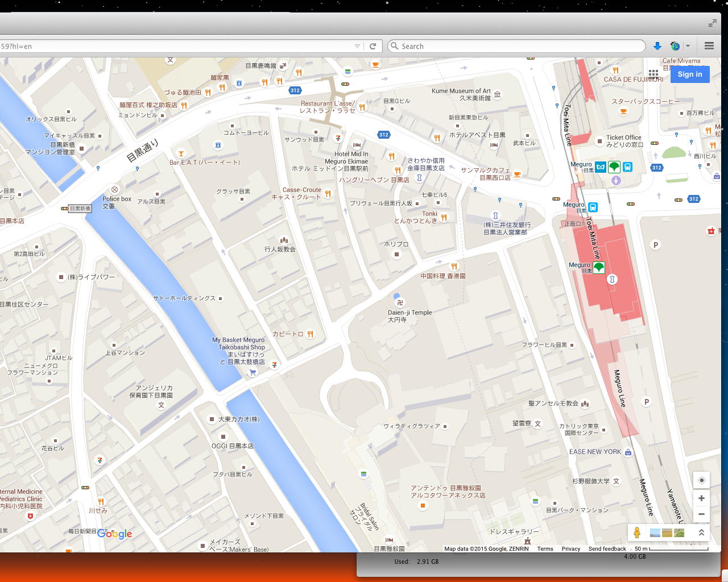The width and height of the screenshot is (728, 582).
Task: Pick the Street View pegman
Action: point(637,533)
